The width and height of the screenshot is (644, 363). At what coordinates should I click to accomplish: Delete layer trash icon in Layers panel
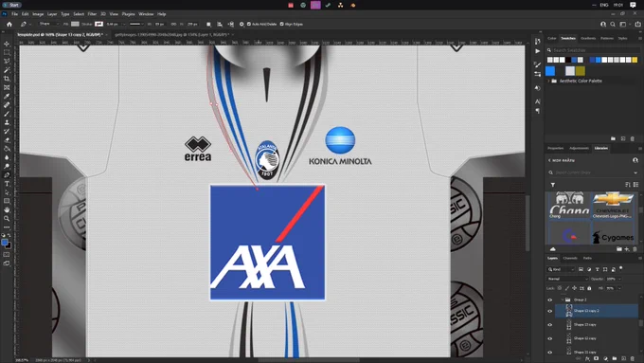(632, 359)
